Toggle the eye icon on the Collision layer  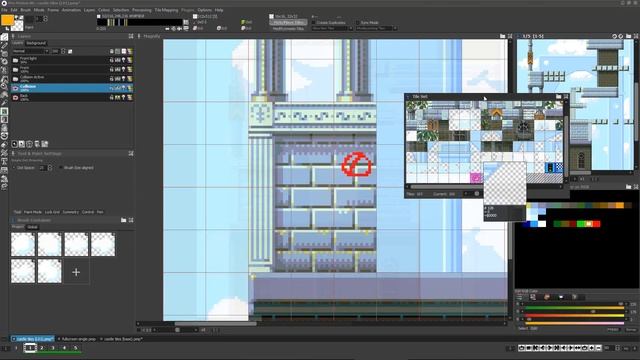16,88
